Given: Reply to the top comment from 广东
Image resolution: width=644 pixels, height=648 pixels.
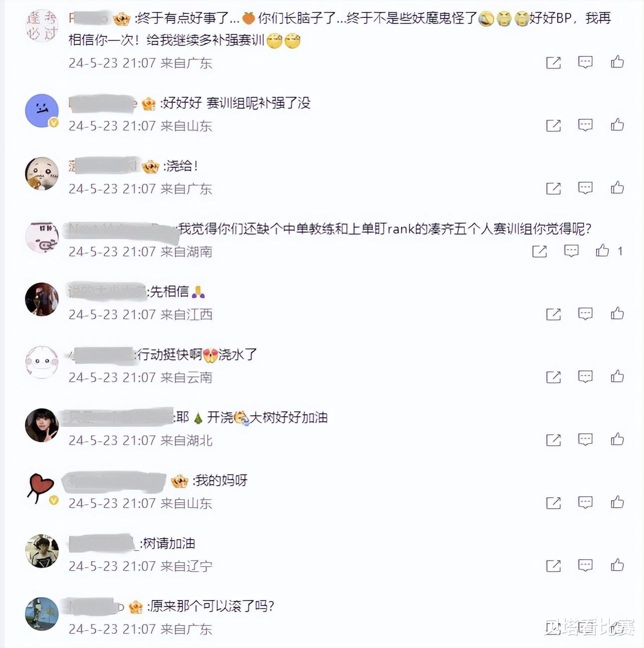Looking at the screenshot, I should click(x=585, y=62).
